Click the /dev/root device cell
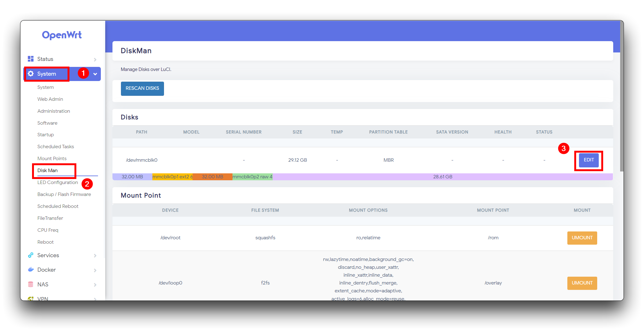This screenshot has height=331, width=644. point(170,238)
